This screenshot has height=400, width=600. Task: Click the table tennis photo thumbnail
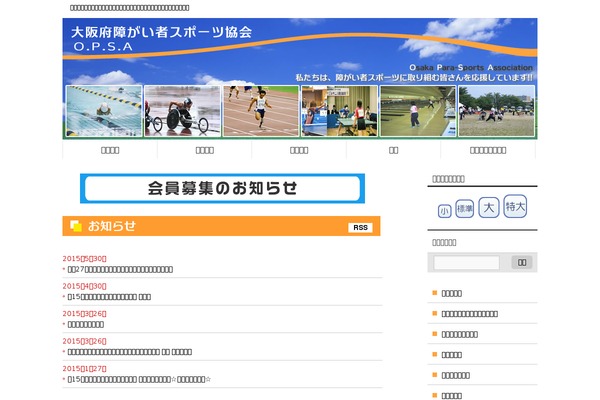click(339, 111)
